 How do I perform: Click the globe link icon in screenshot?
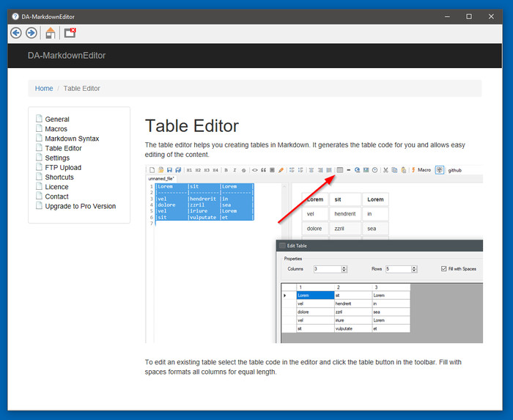click(x=358, y=170)
